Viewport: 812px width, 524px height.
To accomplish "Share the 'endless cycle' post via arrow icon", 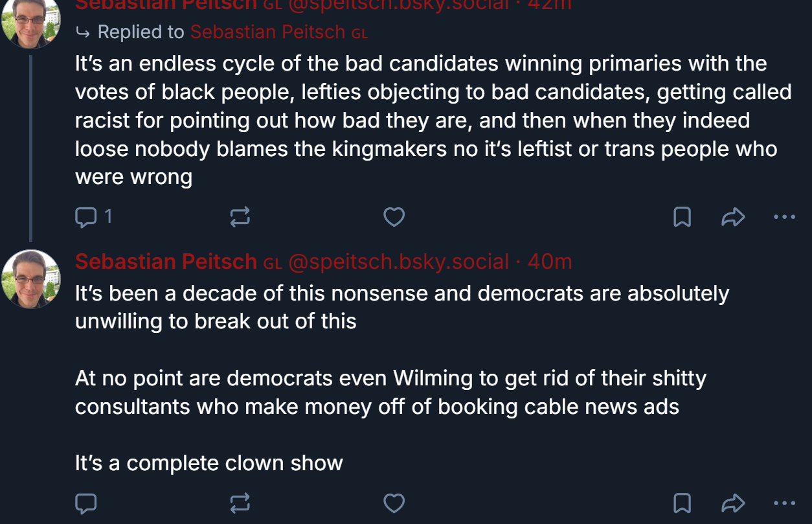I will 733,217.
